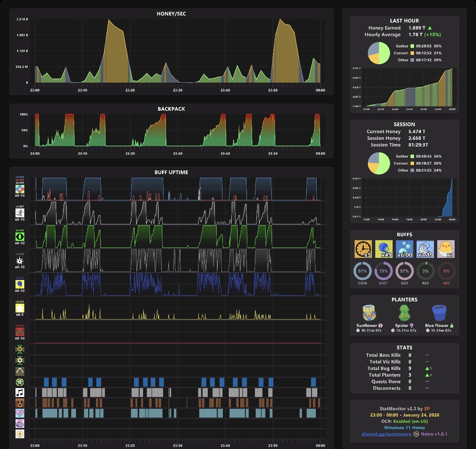
Task: Select the Sunflower planter pot
Action: pyautogui.click(x=369, y=313)
